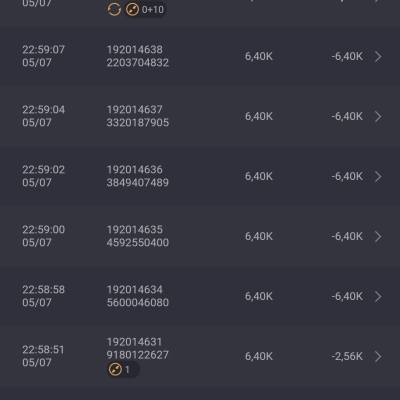Click the 6,40K amount in 22:59:07 row

259,56
